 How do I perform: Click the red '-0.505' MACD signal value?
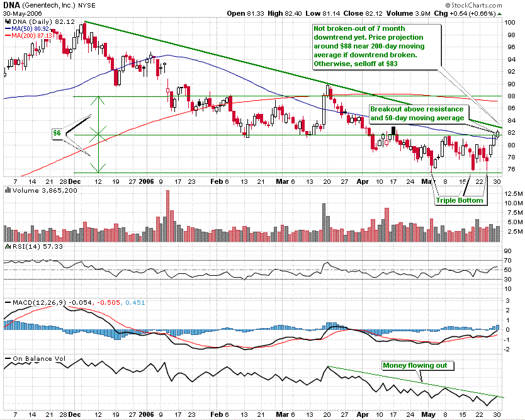108,303
